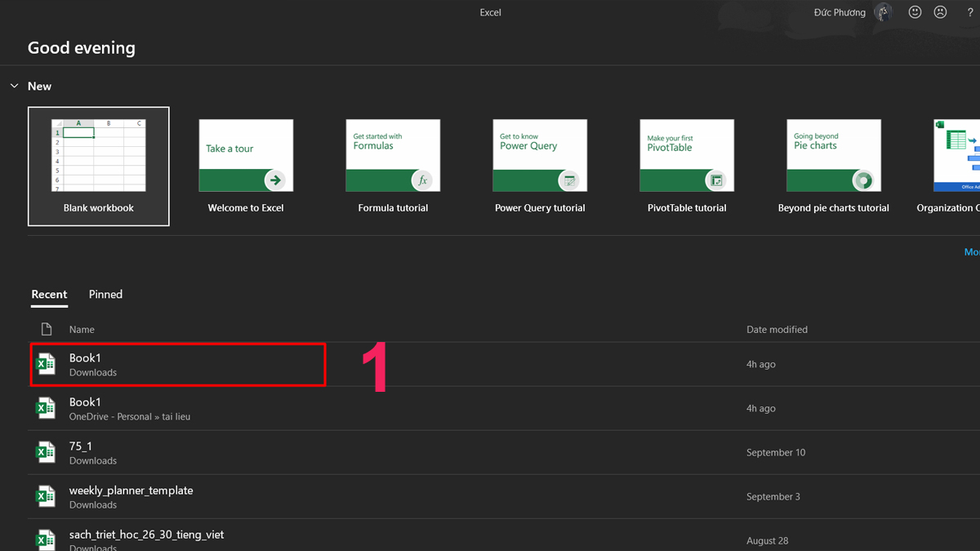Image resolution: width=980 pixels, height=551 pixels.
Task: Click the Welcome to Excel label
Action: [246, 208]
